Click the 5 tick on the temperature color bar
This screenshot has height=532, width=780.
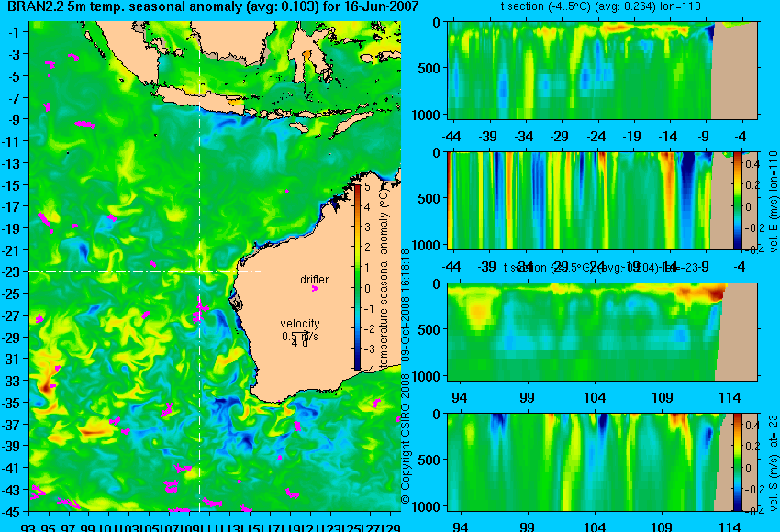point(368,187)
